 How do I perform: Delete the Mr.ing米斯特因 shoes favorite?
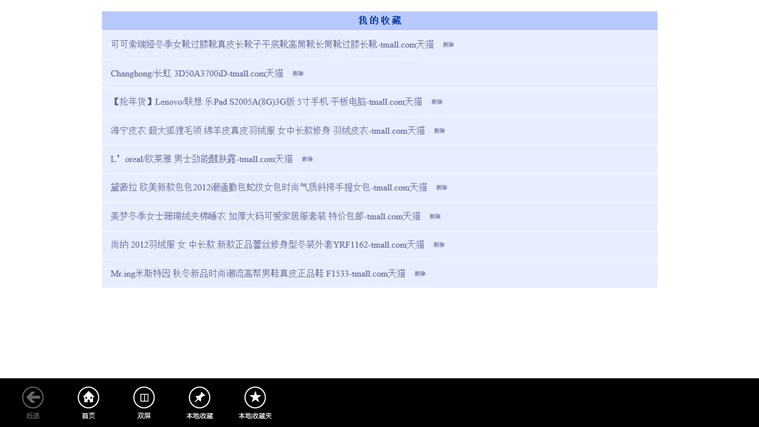420,274
